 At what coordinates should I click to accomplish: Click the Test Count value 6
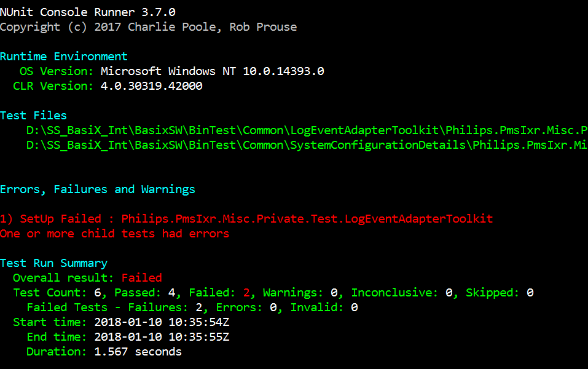point(98,292)
